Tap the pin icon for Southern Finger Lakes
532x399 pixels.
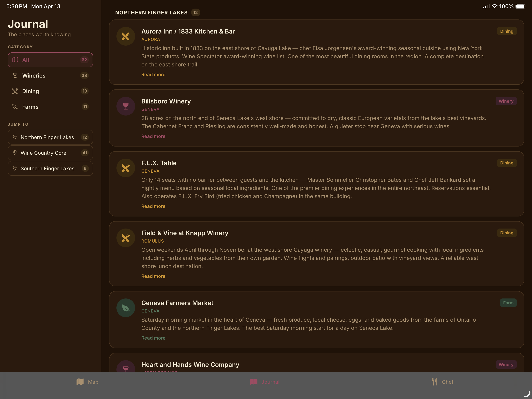(15, 169)
